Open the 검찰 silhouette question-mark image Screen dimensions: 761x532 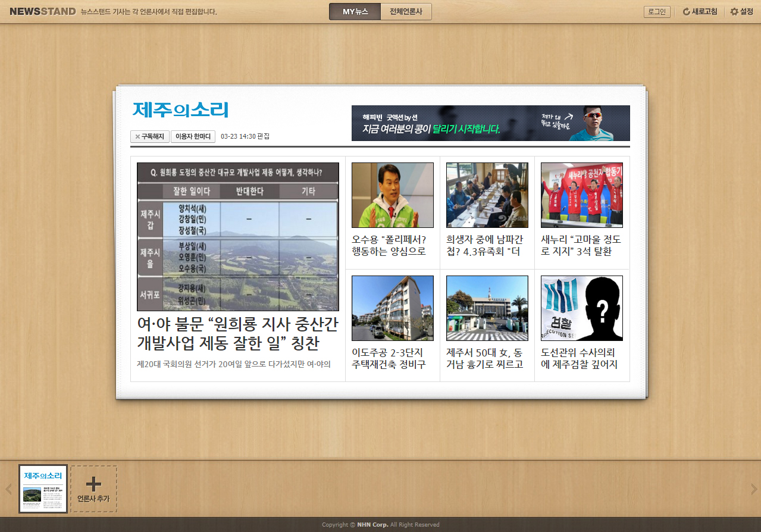[582, 308]
